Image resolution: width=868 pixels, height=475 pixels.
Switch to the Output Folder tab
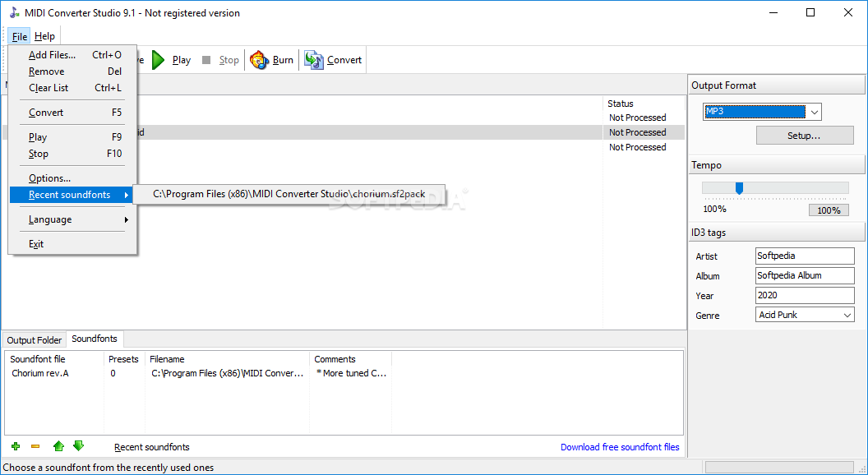[35, 340]
